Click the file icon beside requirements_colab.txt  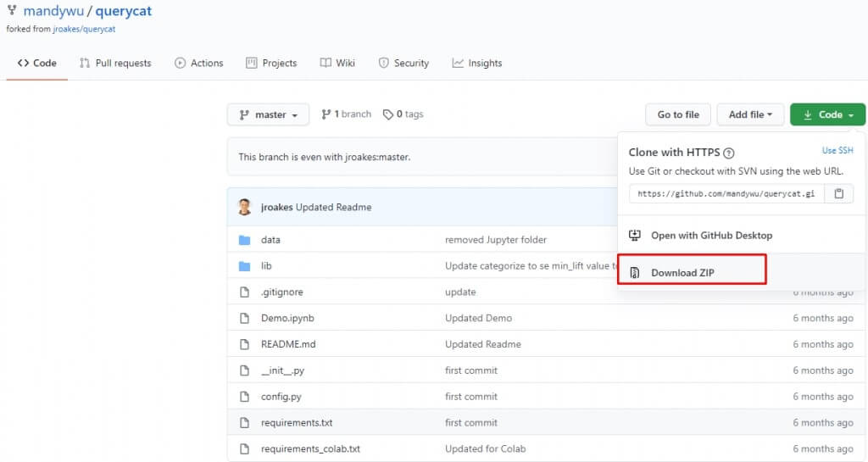point(244,448)
